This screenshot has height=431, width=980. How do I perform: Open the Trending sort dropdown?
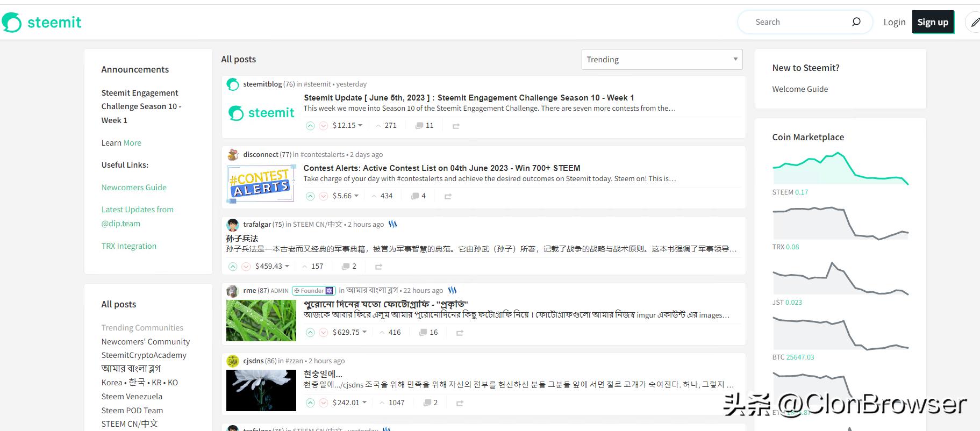pyautogui.click(x=662, y=59)
